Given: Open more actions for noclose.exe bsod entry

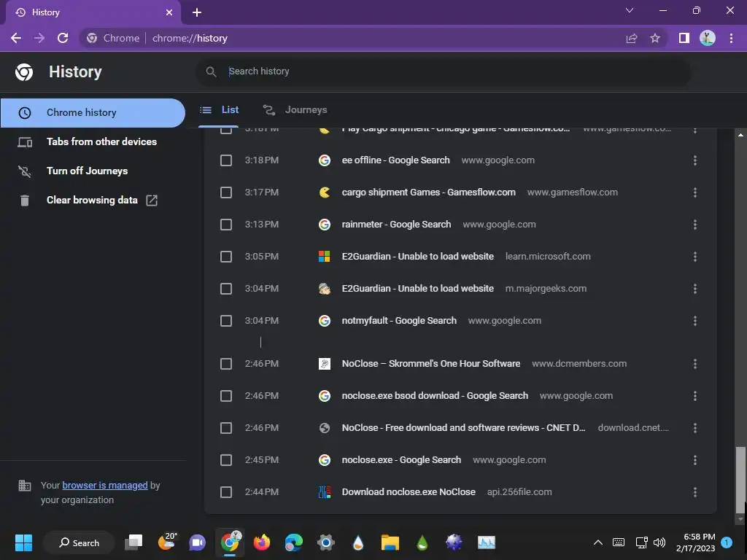Looking at the screenshot, I should [695, 396].
